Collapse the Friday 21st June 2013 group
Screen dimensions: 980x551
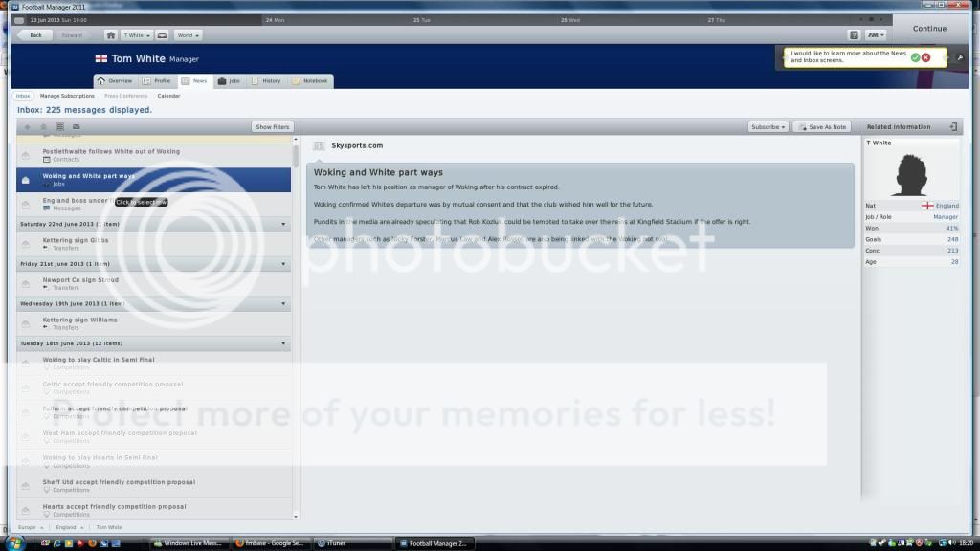click(283, 264)
